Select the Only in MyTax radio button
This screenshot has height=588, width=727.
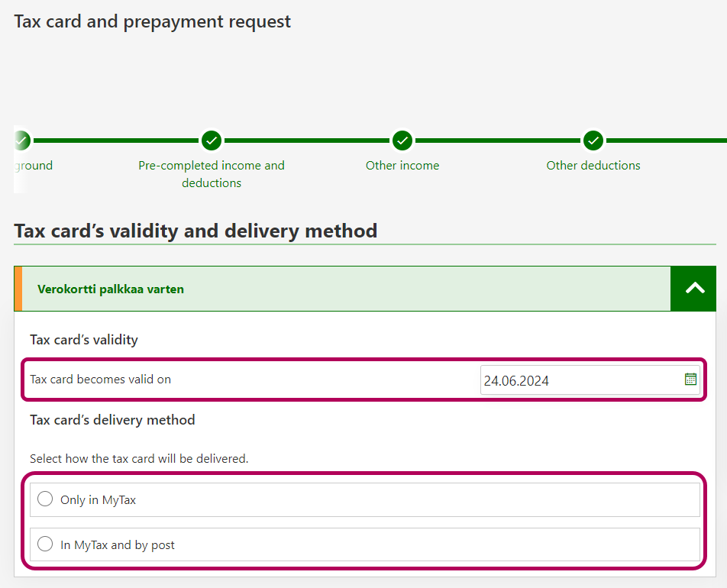point(46,499)
